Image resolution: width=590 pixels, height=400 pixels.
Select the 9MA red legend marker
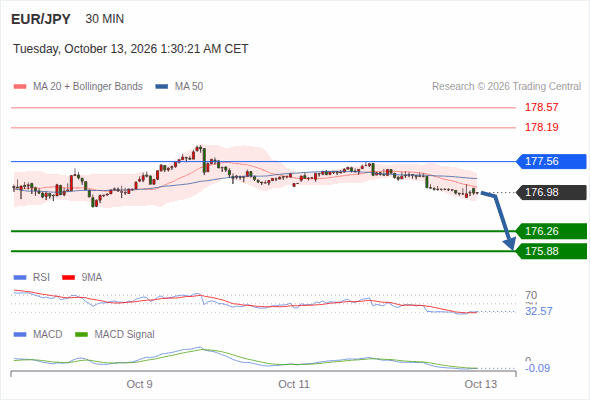coord(68,278)
